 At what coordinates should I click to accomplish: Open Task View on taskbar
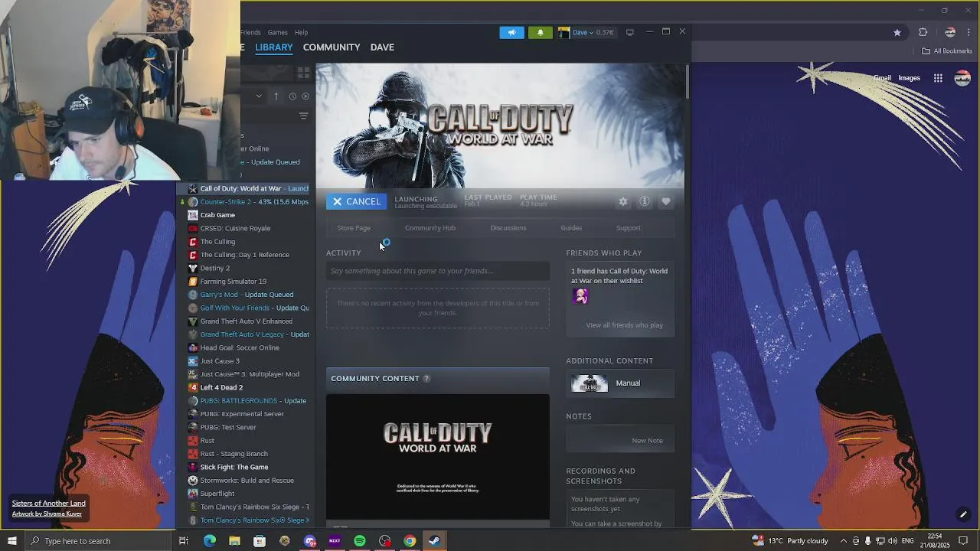point(184,541)
